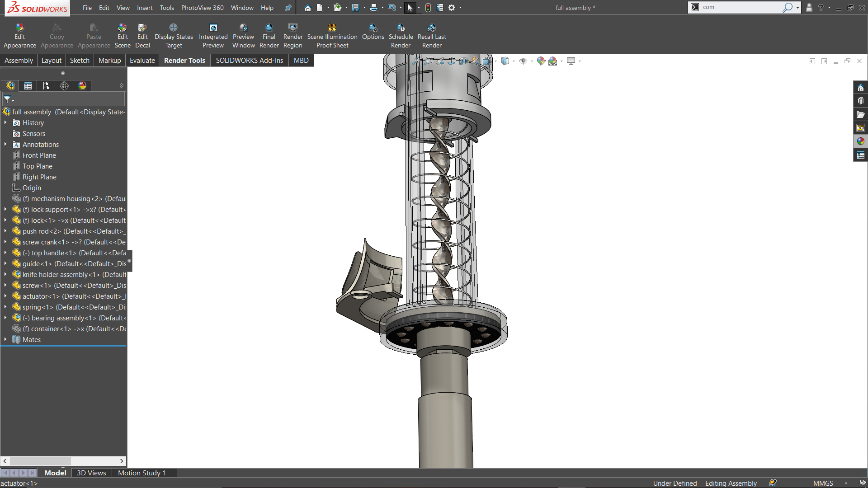868x488 pixels.
Task: Open the DisplayManager appearance sphere tab
Action: click(x=82, y=86)
